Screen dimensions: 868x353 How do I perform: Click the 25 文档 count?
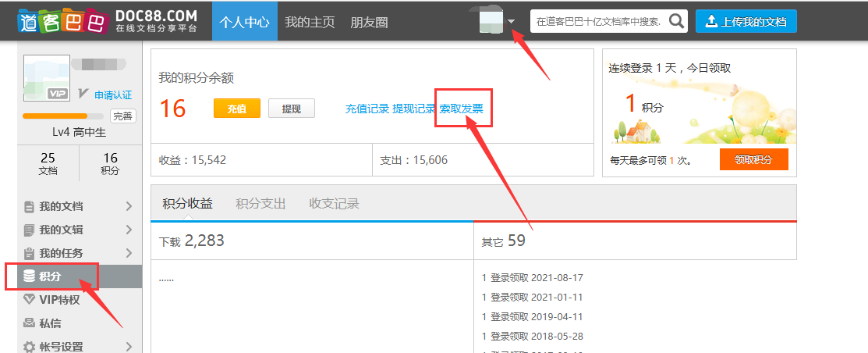pyautogui.click(x=48, y=164)
